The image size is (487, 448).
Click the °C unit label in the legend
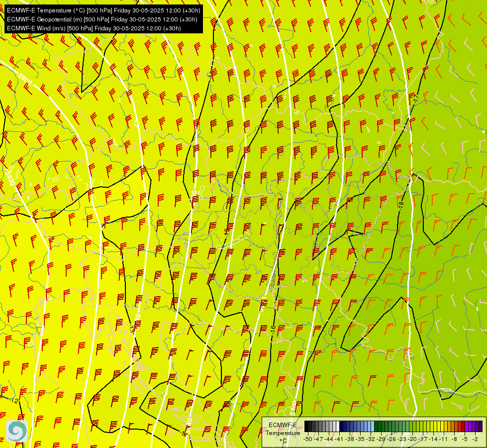coord(283,441)
